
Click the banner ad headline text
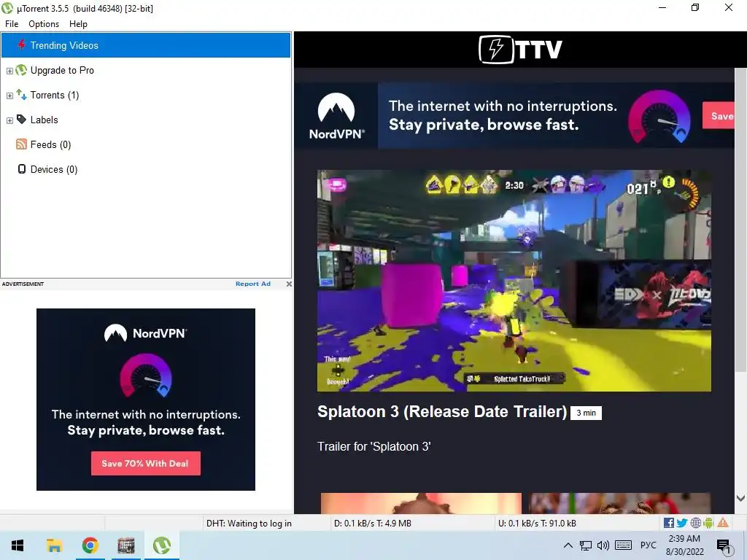point(503,115)
